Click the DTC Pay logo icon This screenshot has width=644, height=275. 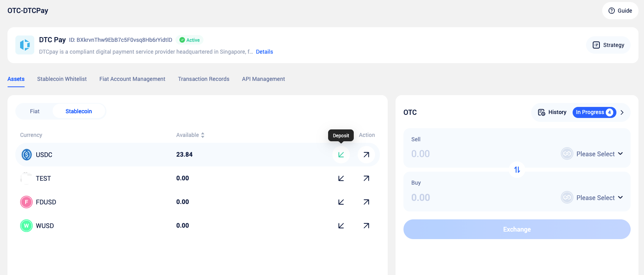(25, 45)
